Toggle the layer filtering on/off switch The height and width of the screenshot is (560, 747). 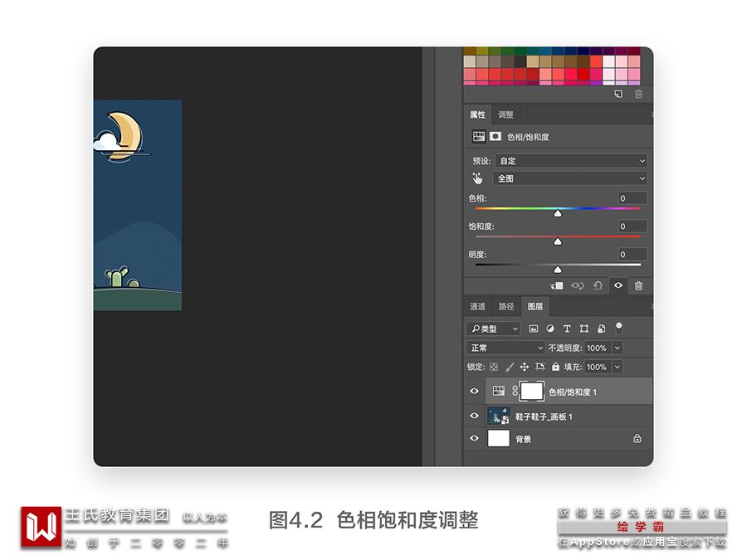tap(618, 328)
